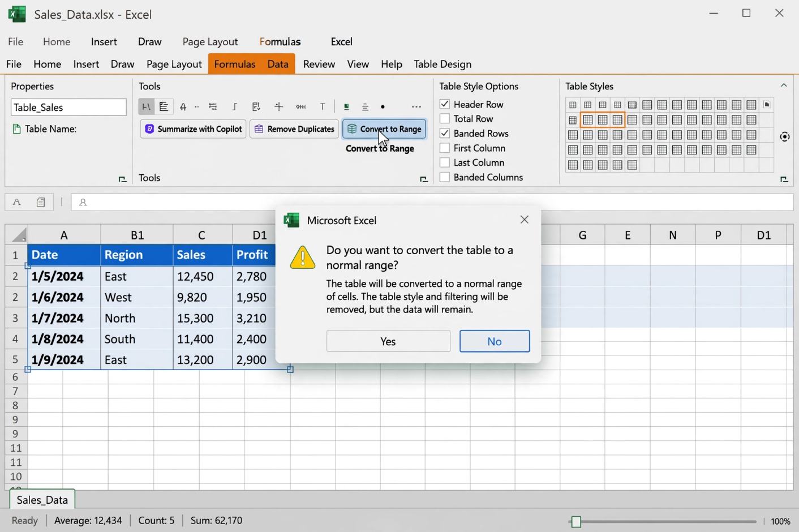Image resolution: width=799 pixels, height=532 pixels.
Task: Select column header G
Action: point(582,235)
